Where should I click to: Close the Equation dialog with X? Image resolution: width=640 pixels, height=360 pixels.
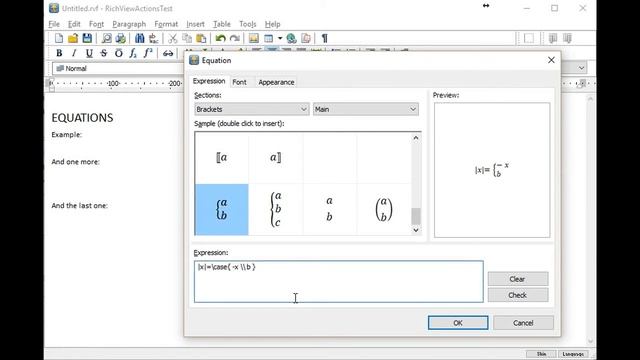tap(551, 60)
